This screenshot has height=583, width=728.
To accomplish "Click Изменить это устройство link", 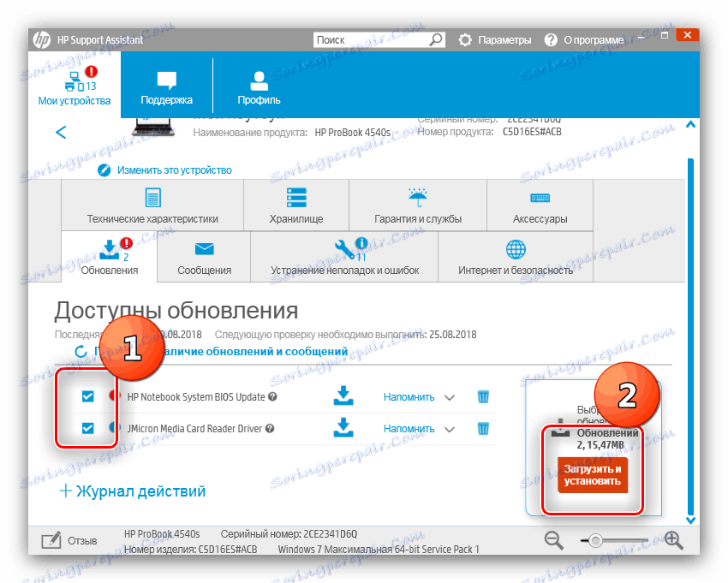I will [x=174, y=170].
